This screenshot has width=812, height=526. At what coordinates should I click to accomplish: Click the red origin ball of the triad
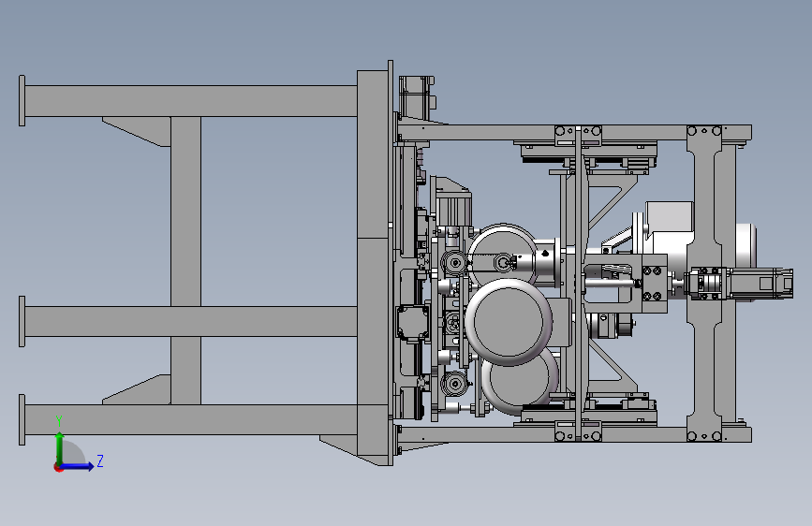pyautogui.click(x=58, y=467)
